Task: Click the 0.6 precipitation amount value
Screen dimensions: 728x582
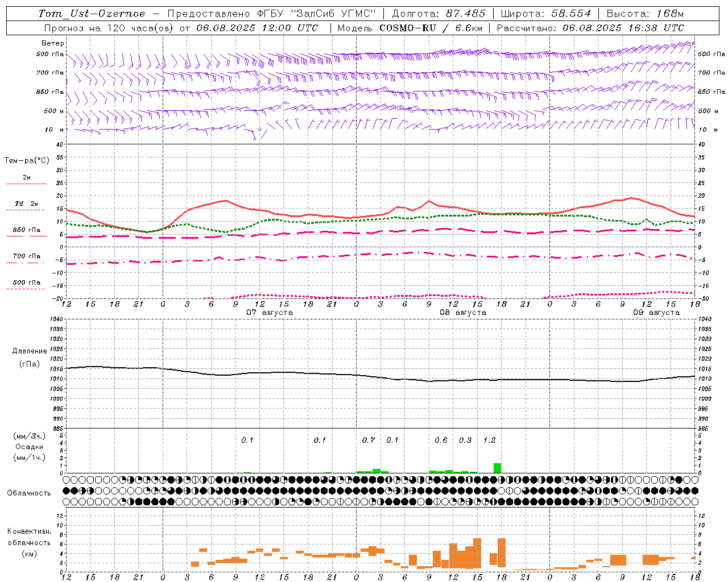Action: tap(441, 440)
